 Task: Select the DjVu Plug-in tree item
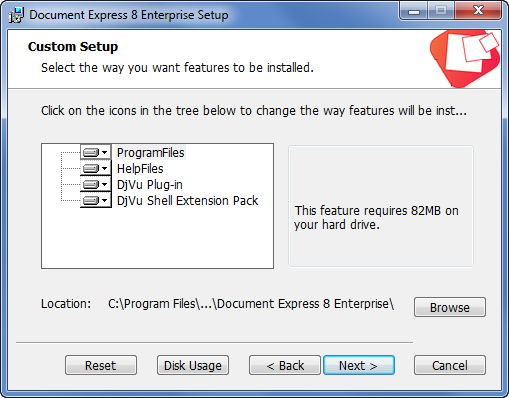point(150,185)
